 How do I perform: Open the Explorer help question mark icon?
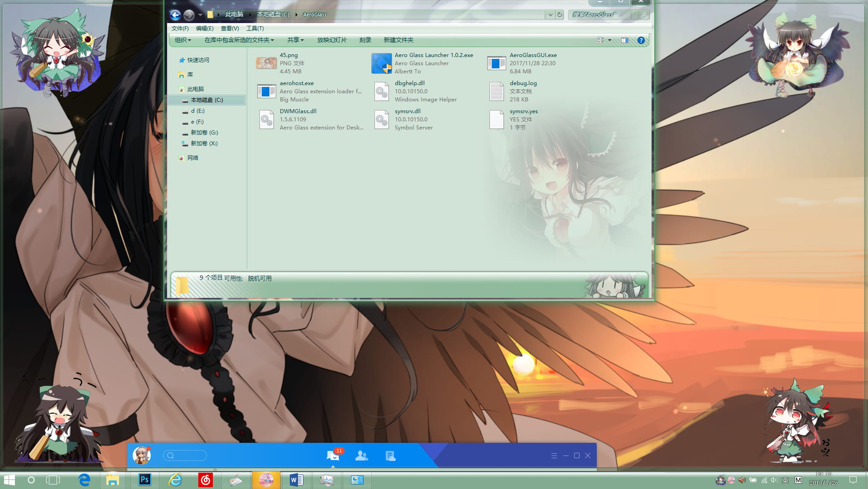click(x=641, y=40)
